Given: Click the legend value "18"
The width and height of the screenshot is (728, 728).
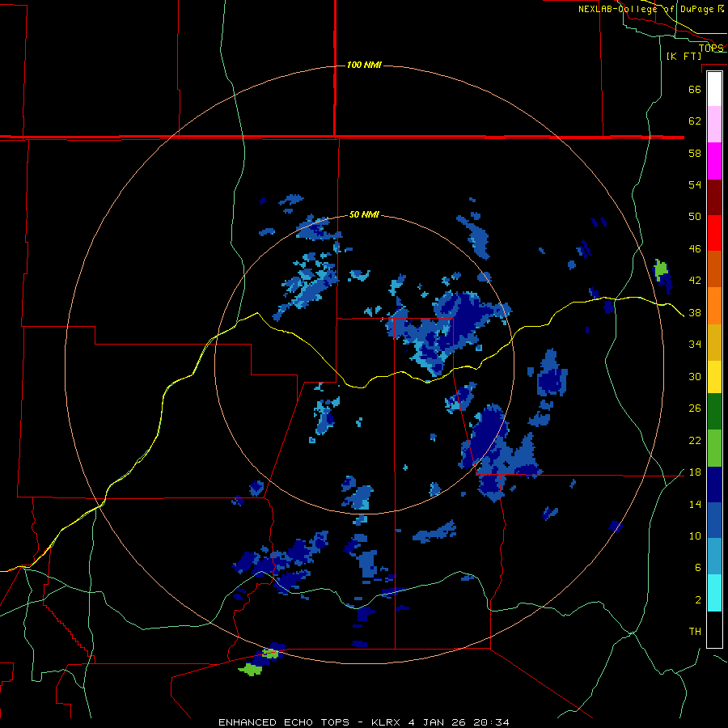Looking at the screenshot, I should point(695,472).
